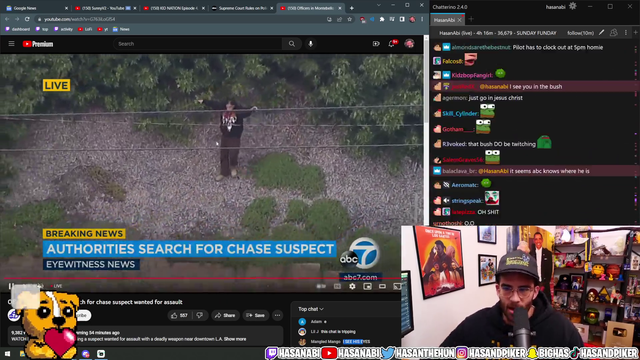
Task: Open activity bookmark
Action: pyautogui.click(x=63, y=29)
